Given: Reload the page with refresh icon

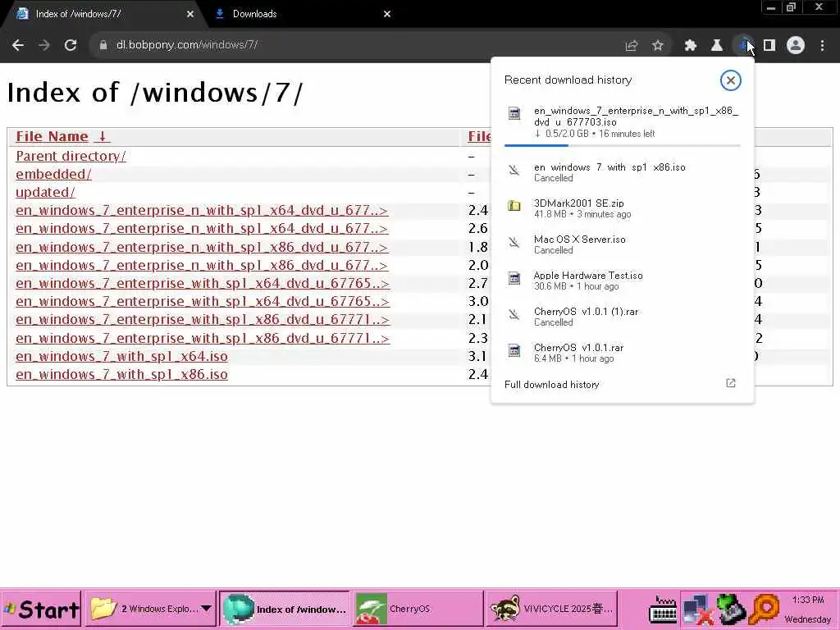Looking at the screenshot, I should point(71,46).
